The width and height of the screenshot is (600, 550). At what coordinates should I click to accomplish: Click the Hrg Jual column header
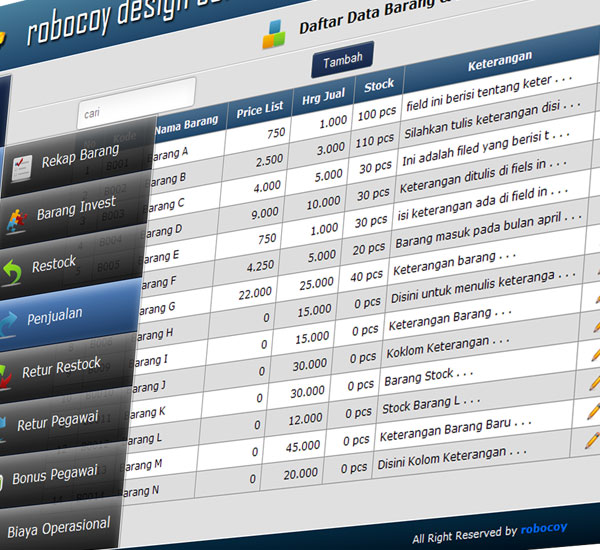click(327, 97)
